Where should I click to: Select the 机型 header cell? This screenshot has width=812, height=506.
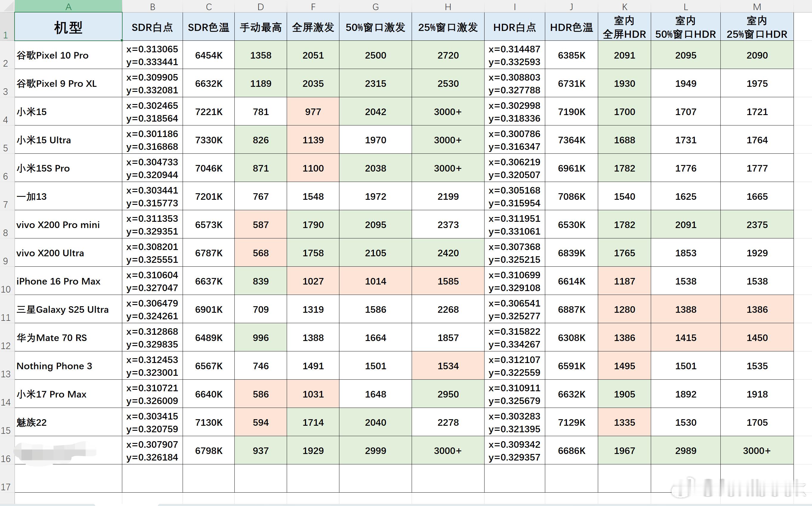[68, 27]
